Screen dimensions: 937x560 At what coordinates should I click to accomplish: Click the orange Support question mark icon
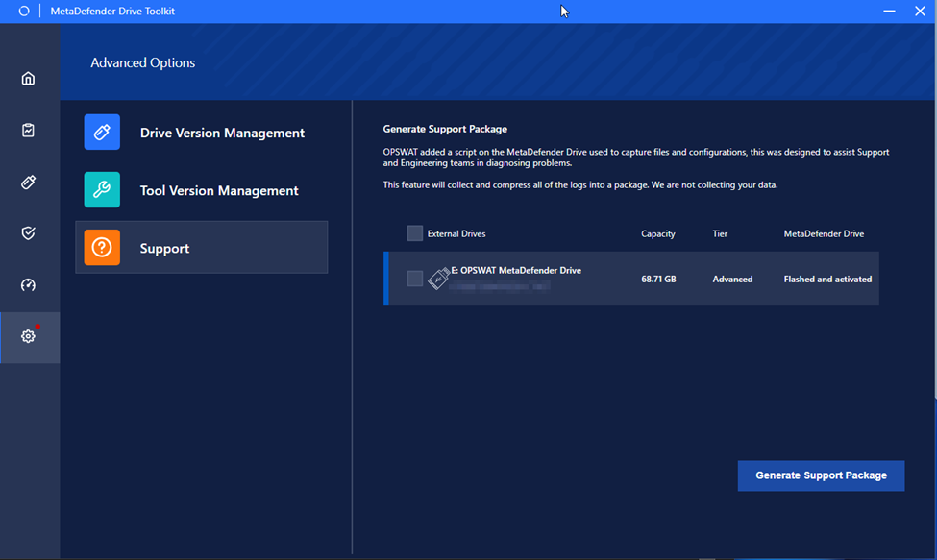(102, 247)
